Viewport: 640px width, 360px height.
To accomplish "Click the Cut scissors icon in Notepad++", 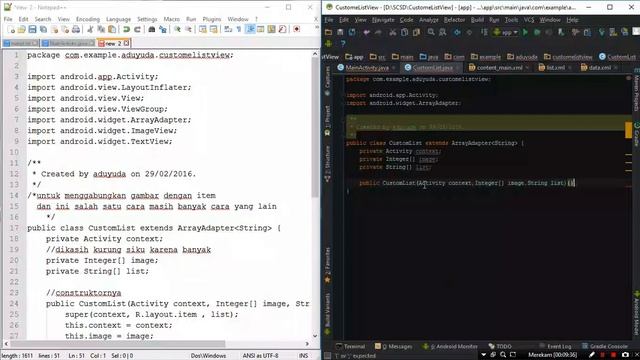I will point(90,29).
